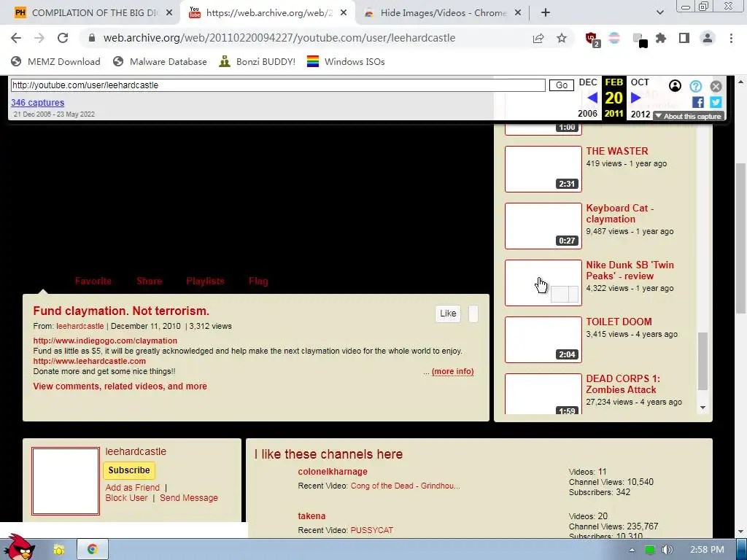
Task: Share this page icon in address bar
Action: tap(538, 38)
